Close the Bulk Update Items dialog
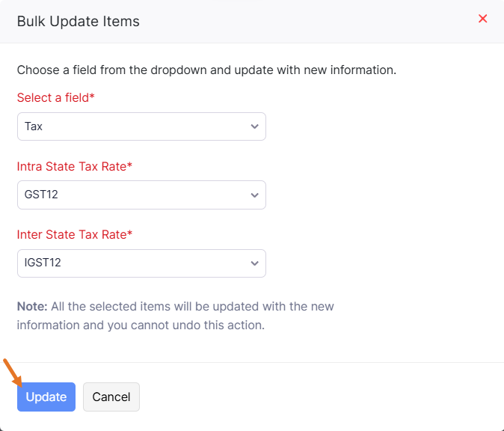Viewport: 504px width, 431px height. tap(482, 19)
